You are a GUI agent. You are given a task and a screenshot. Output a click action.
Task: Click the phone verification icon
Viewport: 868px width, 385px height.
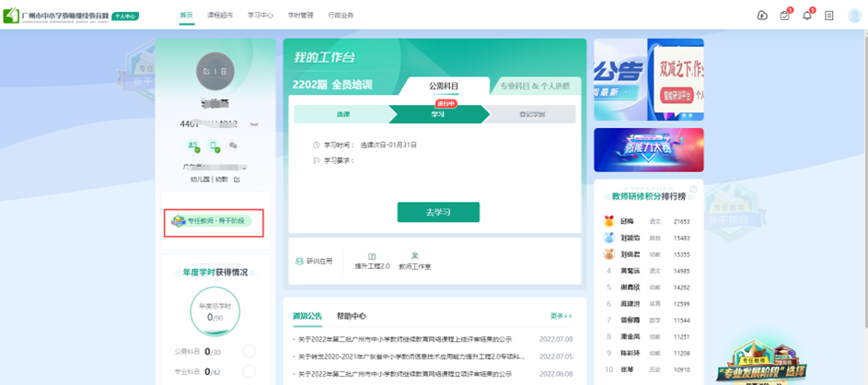214,146
